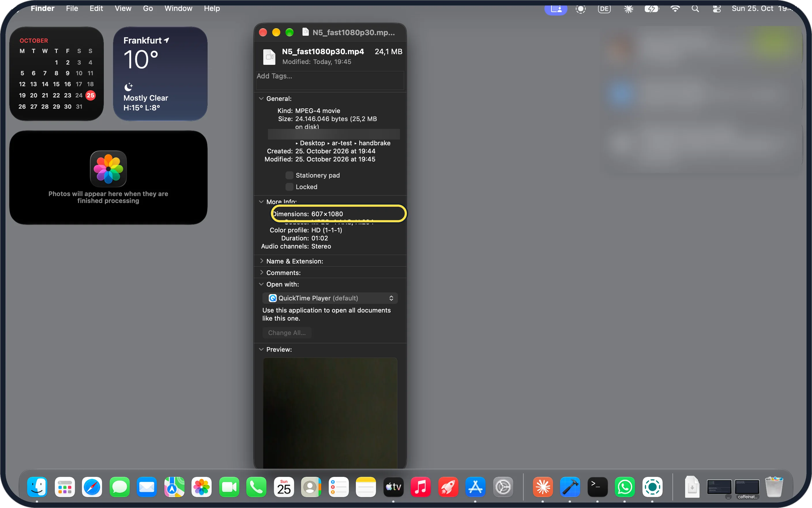The image size is (812, 508).
Task: Open the QuickTime Player default app dropdown
Action: point(330,298)
